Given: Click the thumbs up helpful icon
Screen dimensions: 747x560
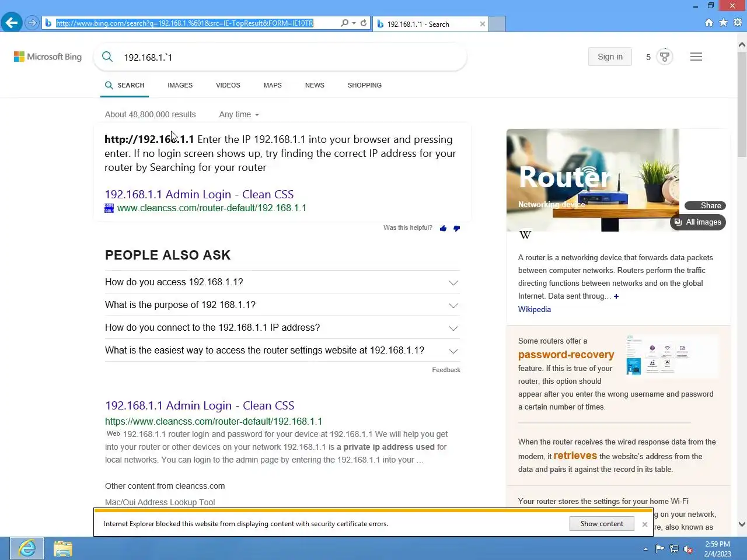Looking at the screenshot, I should (443, 228).
